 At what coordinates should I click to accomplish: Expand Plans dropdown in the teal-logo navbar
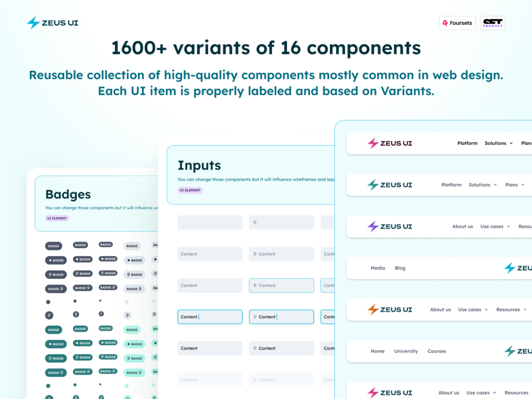(515, 185)
